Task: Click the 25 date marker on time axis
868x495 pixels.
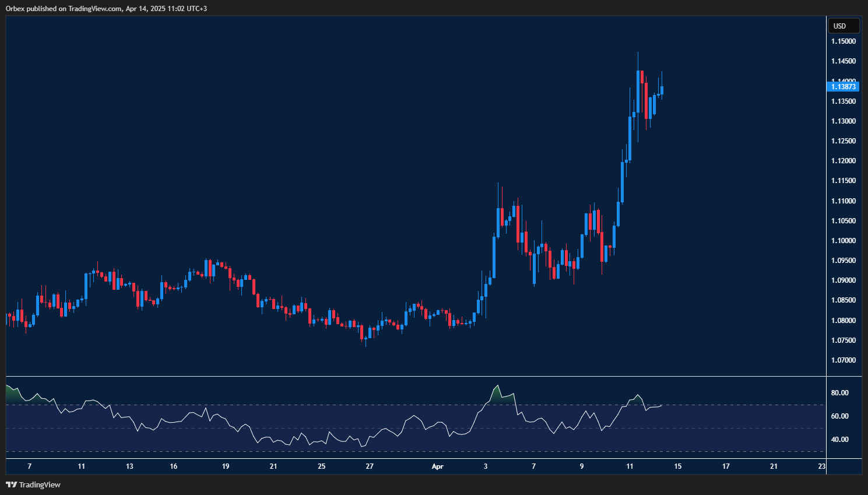Action: tap(322, 466)
